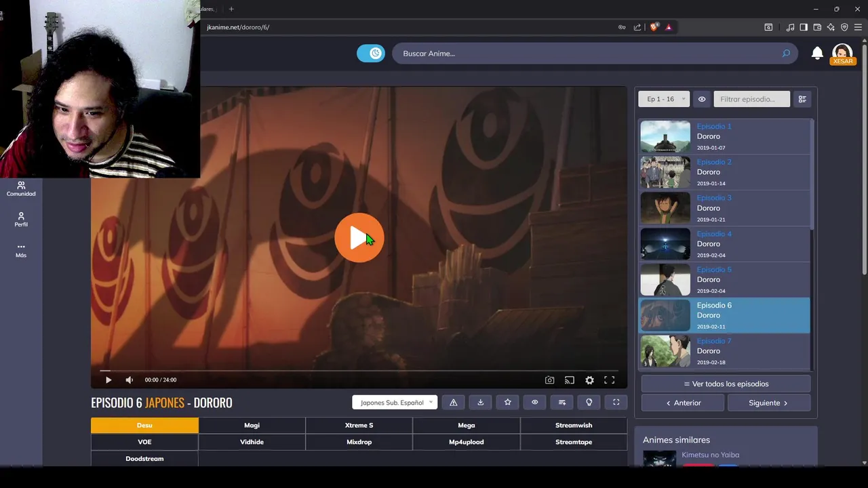Download the episode via the download icon

(x=481, y=403)
